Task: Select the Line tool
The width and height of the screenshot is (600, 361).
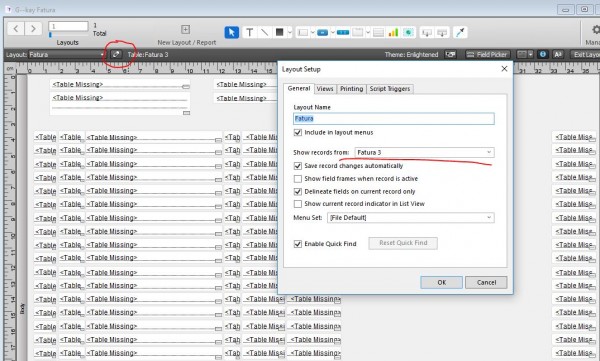Action: (x=264, y=33)
